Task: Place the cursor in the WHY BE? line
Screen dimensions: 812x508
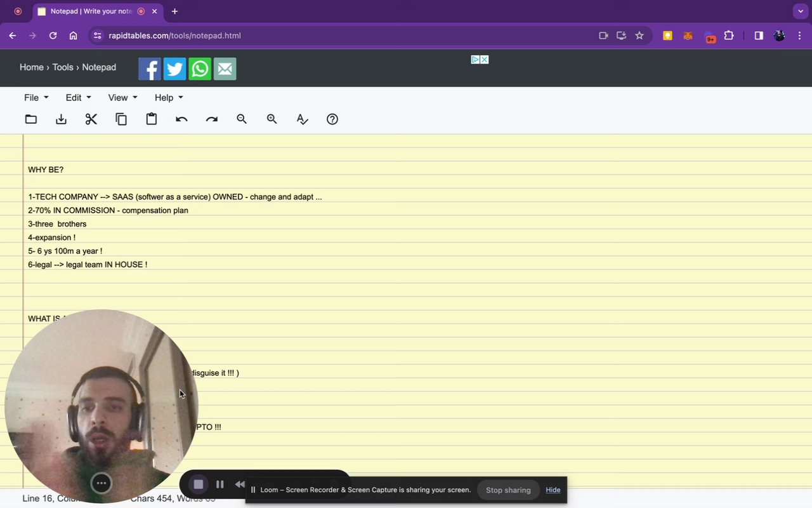Action: [46, 170]
